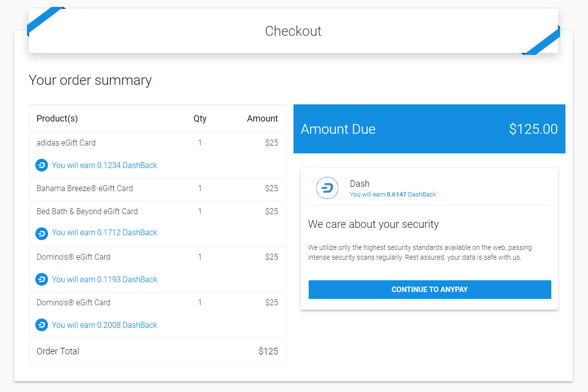Click the Dash payment method name
Image resolution: width=588 pixels, height=392 pixels.
tap(360, 184)
